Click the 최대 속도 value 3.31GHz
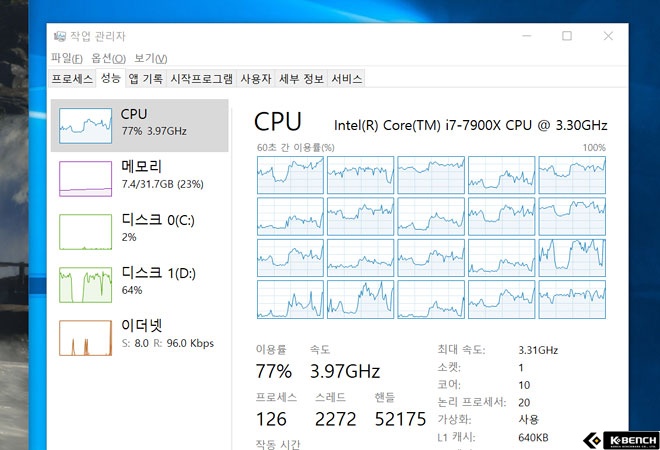The image size is (660, 450). pyautogui.click(x=538, y=350)
